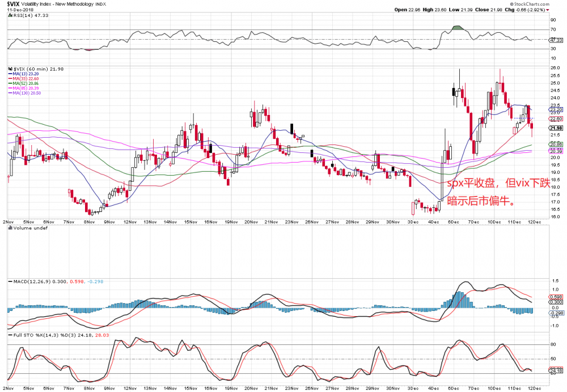Click the green overbought RSI shaded peak

(457, 28)
